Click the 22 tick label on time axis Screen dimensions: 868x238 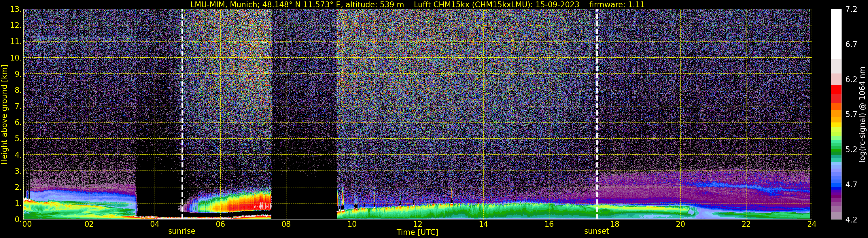click(x=746, y=224)
